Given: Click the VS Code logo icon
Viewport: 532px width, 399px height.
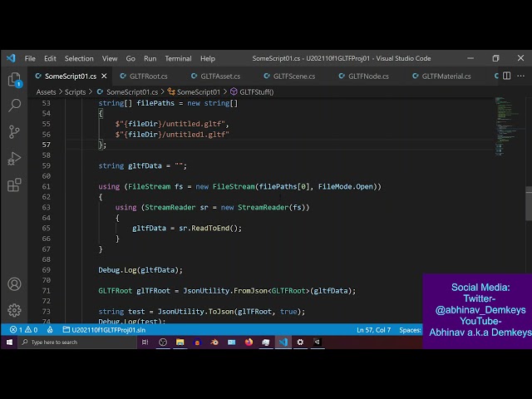Looking at the screenshot, I should [11, 58].
